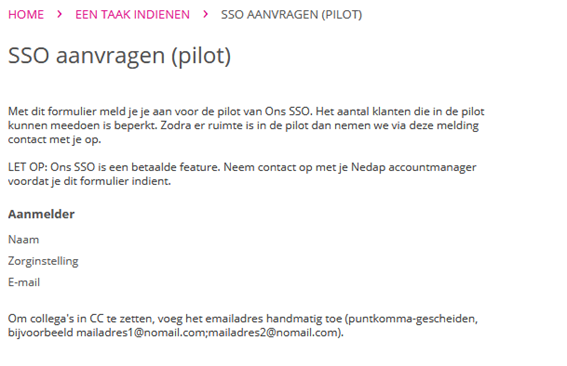Viewport: 567px width, 366px height.
Task: Select the E-mail field label
Action: tap(24, 282)
